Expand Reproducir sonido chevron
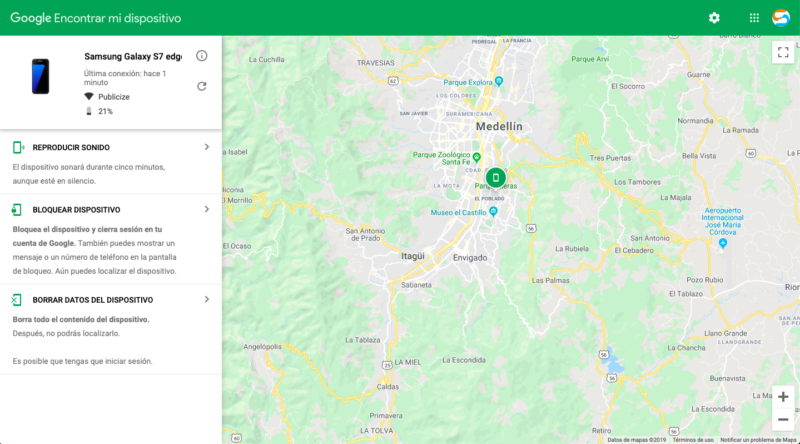Image resolution: width=800 pixels, height=444 pixels. (207, 147)
